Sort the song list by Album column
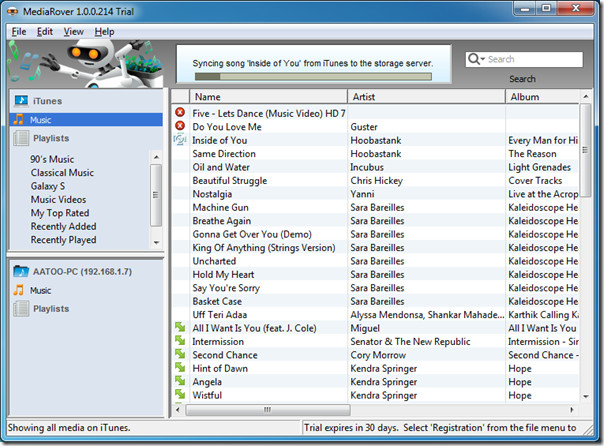This screenshot has height=446, width=604. click(540, 97)
